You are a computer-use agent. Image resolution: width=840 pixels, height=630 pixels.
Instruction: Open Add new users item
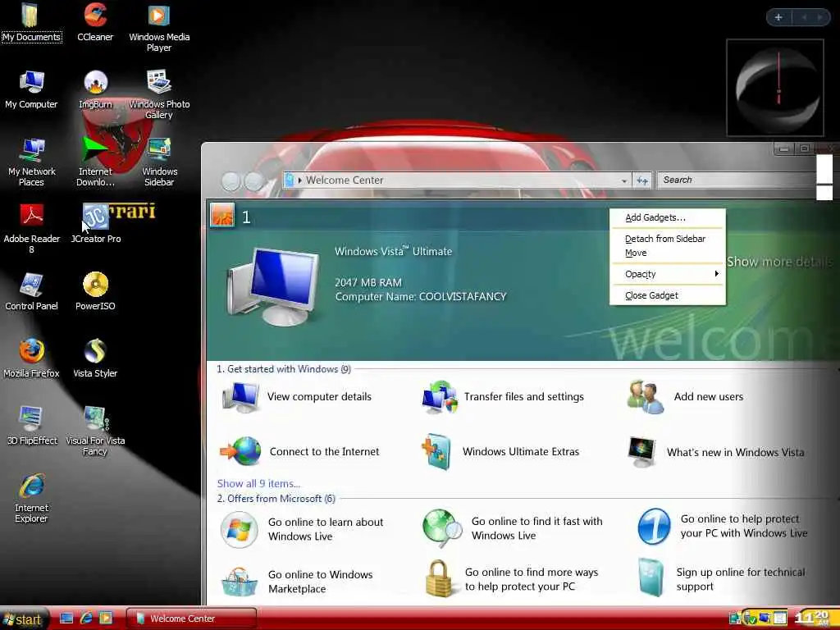point(686,397)
